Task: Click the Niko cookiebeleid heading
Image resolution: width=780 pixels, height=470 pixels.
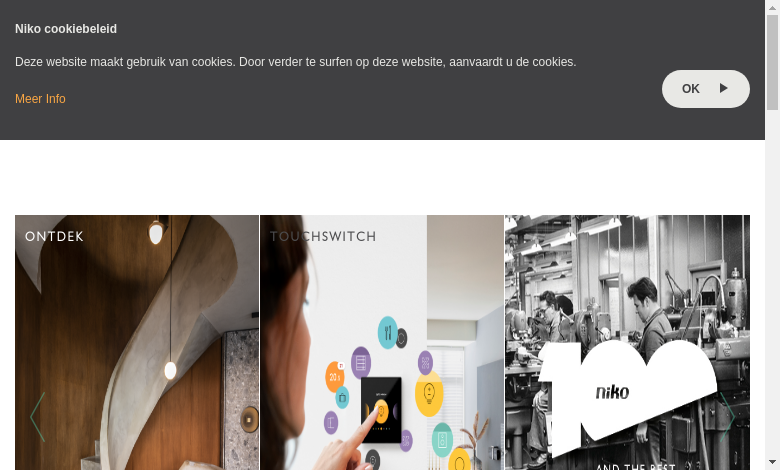Action: click(x=66, y=29)
